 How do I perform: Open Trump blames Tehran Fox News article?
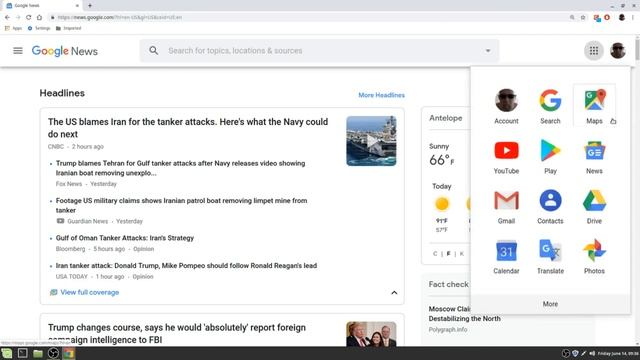pos(180,168)
